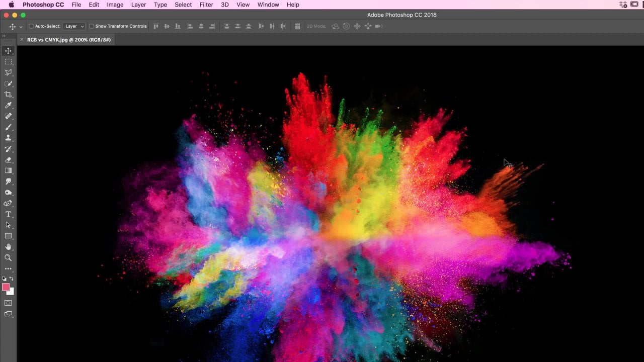Expand the tools panel with double arrows
644x362 pixels.
4,36
